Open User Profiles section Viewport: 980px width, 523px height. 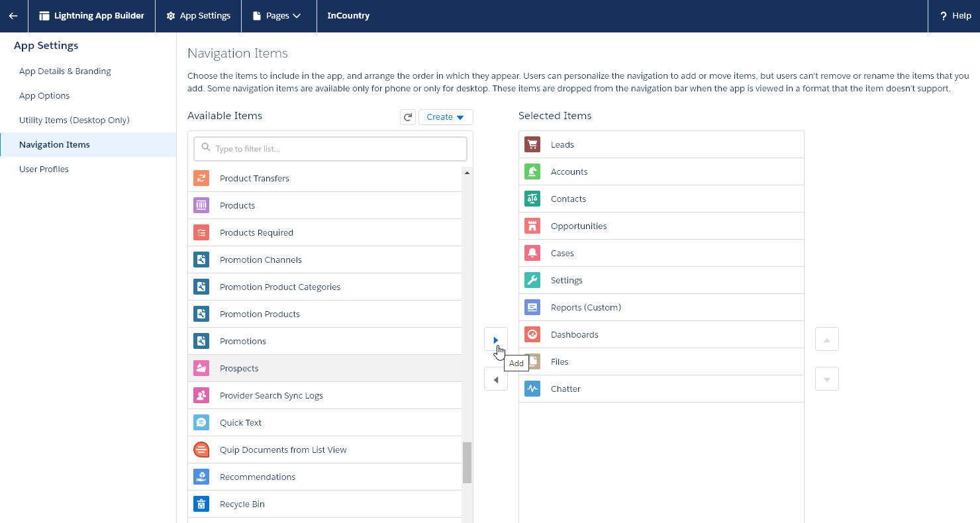point(44,169)
